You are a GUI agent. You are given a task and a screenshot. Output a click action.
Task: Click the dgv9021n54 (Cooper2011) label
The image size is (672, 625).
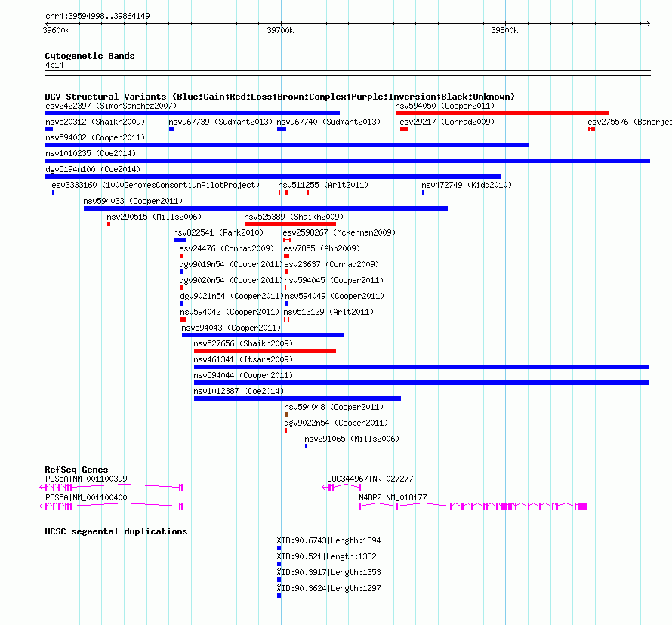232,296
